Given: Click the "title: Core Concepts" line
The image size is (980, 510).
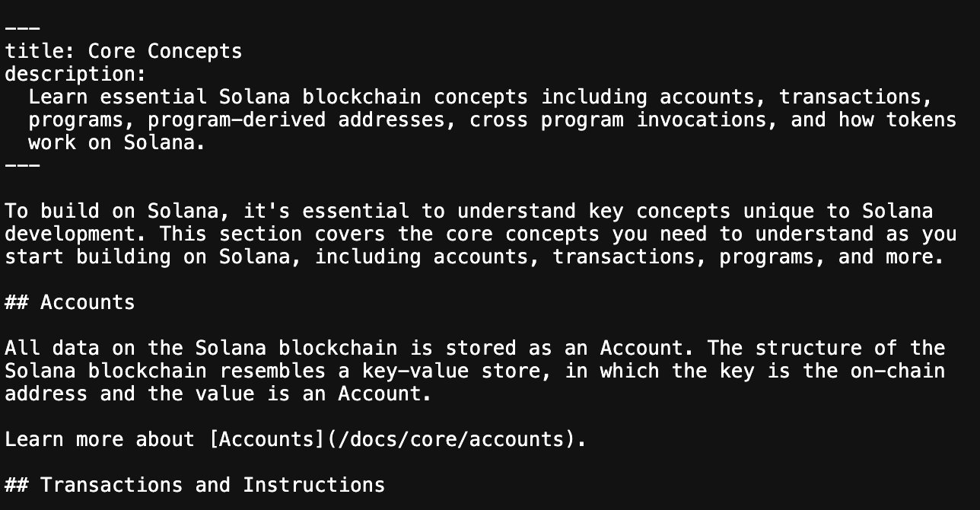Looking at the screenshot, I should (123, 52).
